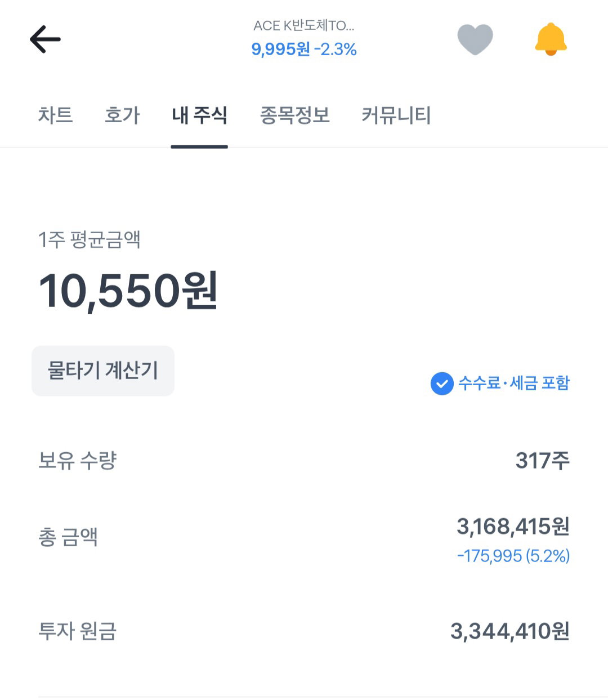Viewport: 608px width, 700px height.
Task: Tap the -175,995 (5.2%) loss figure
Action: [513, 556]
